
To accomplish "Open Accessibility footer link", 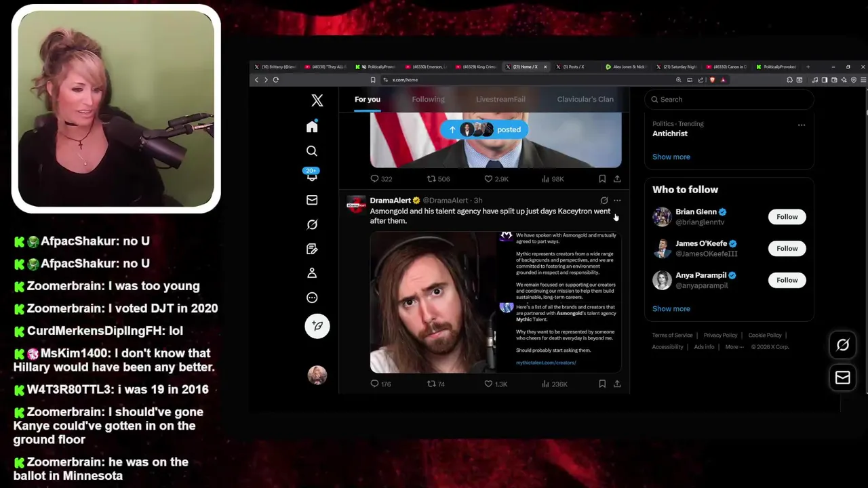I will [667, 347].
